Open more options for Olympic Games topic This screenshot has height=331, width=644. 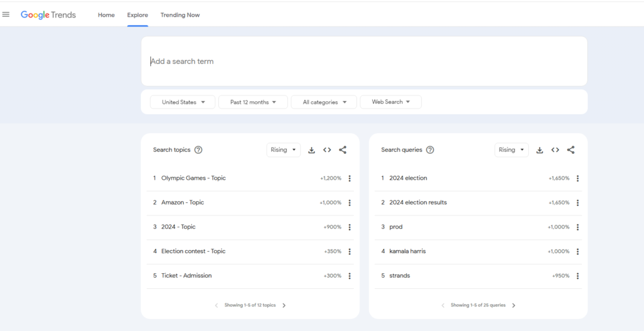pyautogui.click(x=350, y=178)
